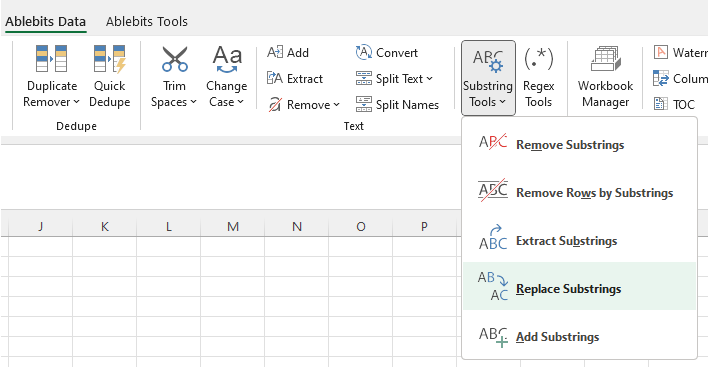The image size is (708, 367).
Task: Click the Split Names label
Action: click(407, 105)
